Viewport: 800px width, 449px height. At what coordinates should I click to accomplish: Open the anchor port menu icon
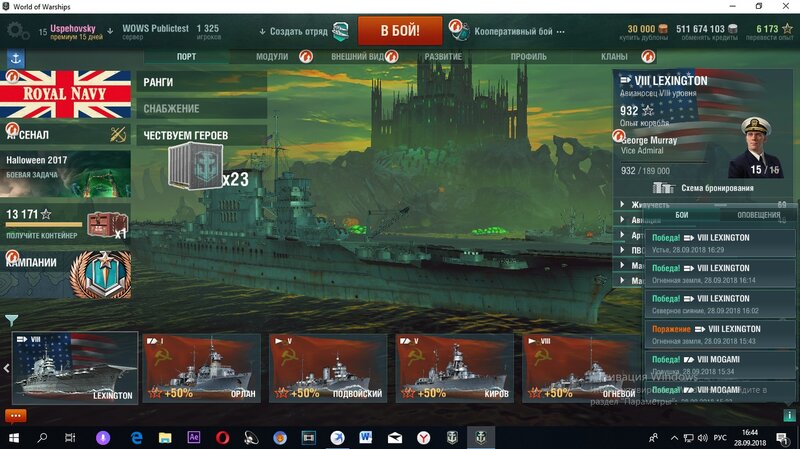tap(16, 59)
